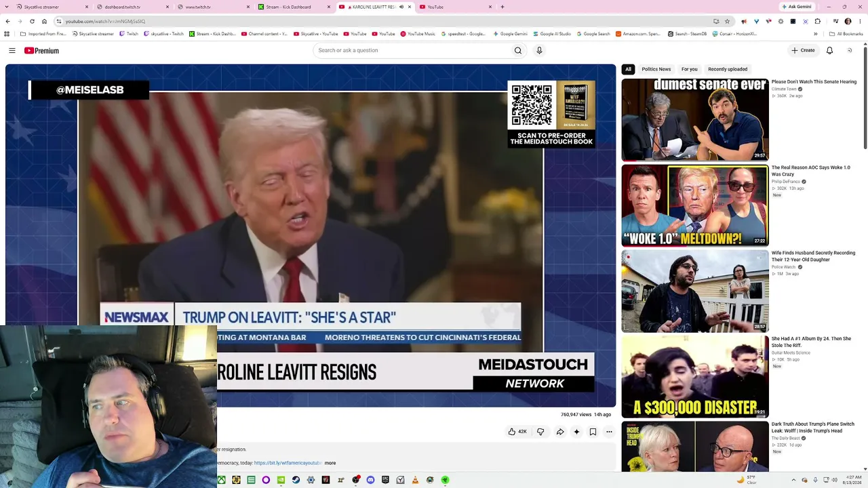Open more actions three-dot menu under video
Image resolution: width=868 pixels, height=488 pixels.
(x=609, y=432)
